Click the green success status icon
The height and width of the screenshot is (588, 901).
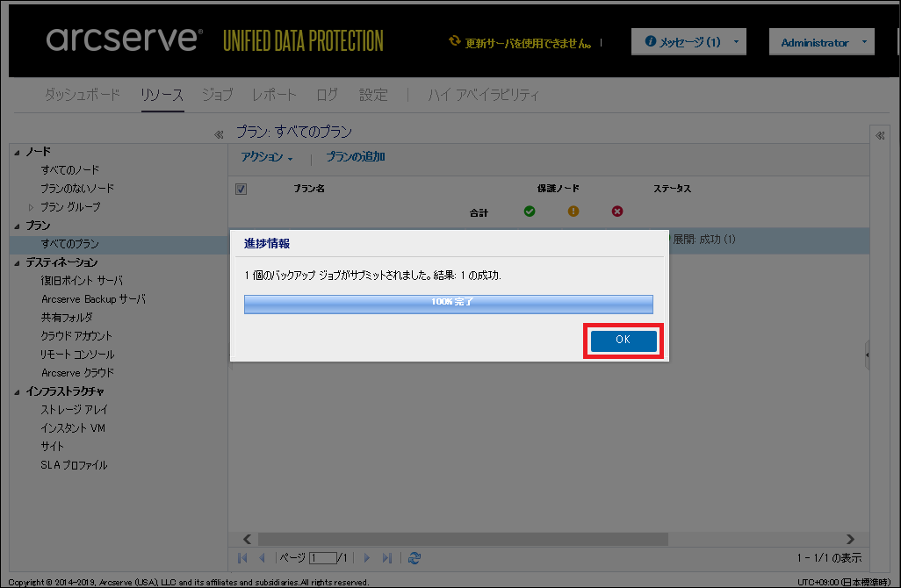point(530,212)
